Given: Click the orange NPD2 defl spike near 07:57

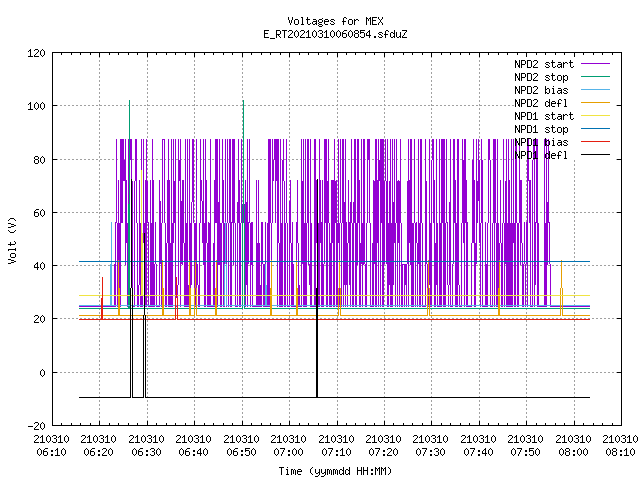Looking at the screenshot, I should 561,288.
